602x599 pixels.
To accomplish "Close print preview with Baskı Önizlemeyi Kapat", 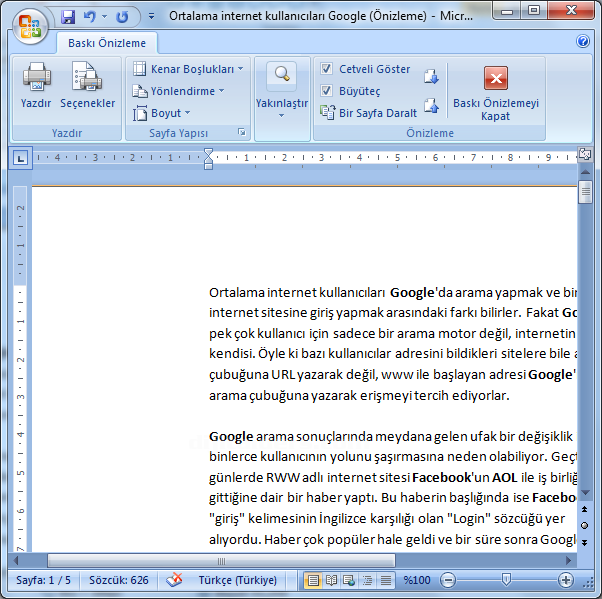I will pyautogui.click(x=496, y=93).
